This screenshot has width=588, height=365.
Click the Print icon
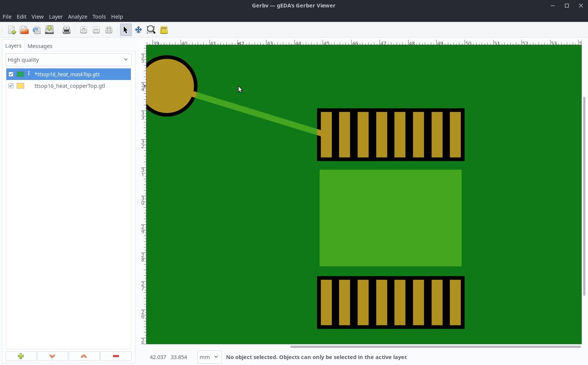(67, 30)
